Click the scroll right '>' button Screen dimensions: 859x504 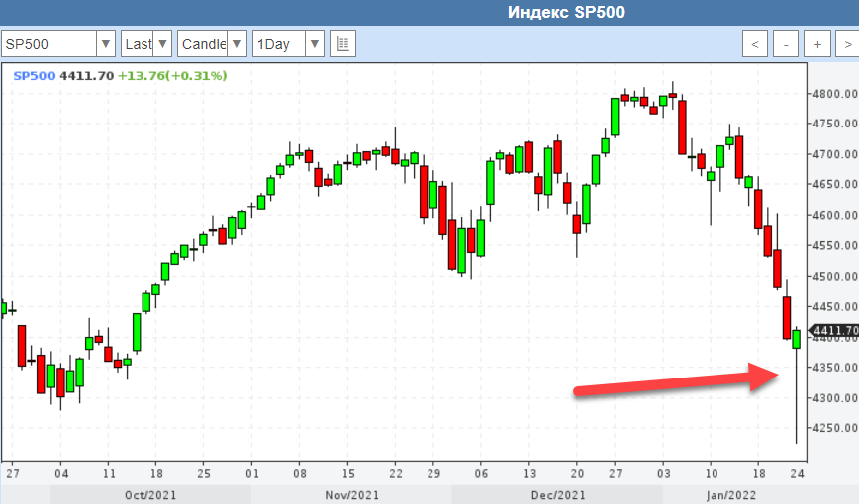pos(846,44)
